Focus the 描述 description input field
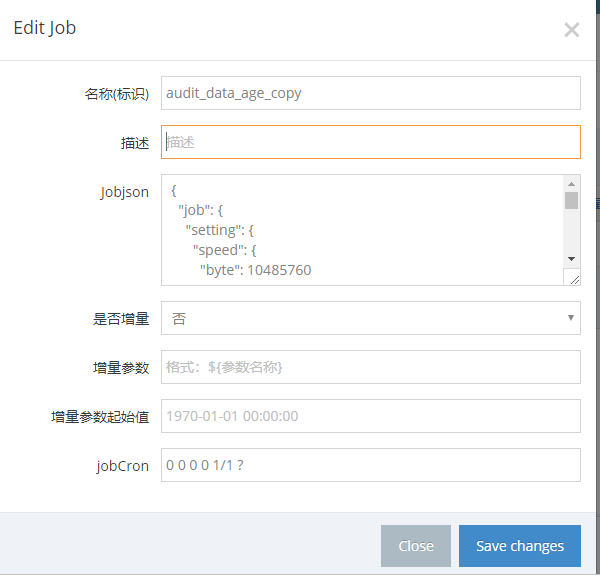Viewport: 600px width, 578px height. point(370,142)
